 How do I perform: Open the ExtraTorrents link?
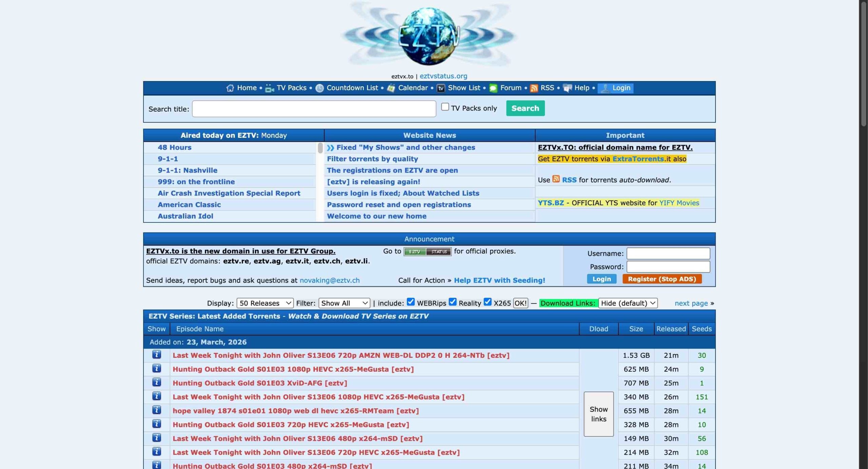click(638, 159)
